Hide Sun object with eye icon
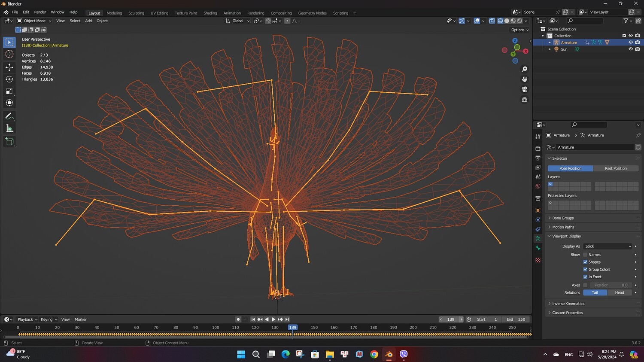 click(x=630, y=49)
